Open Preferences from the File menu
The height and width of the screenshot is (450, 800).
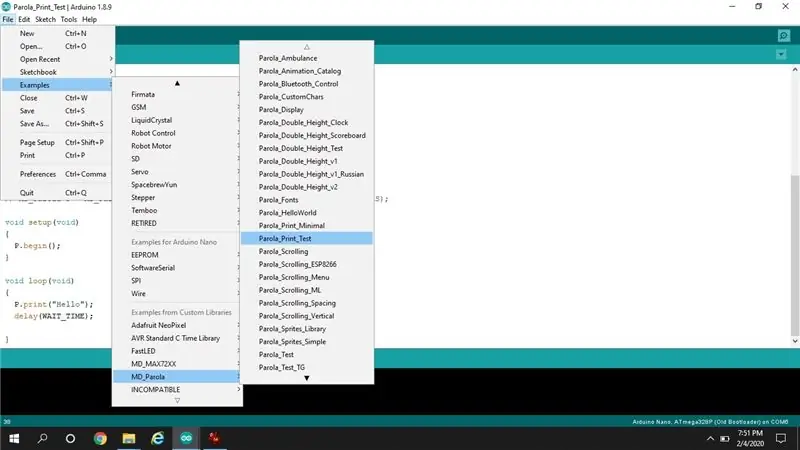58,174
